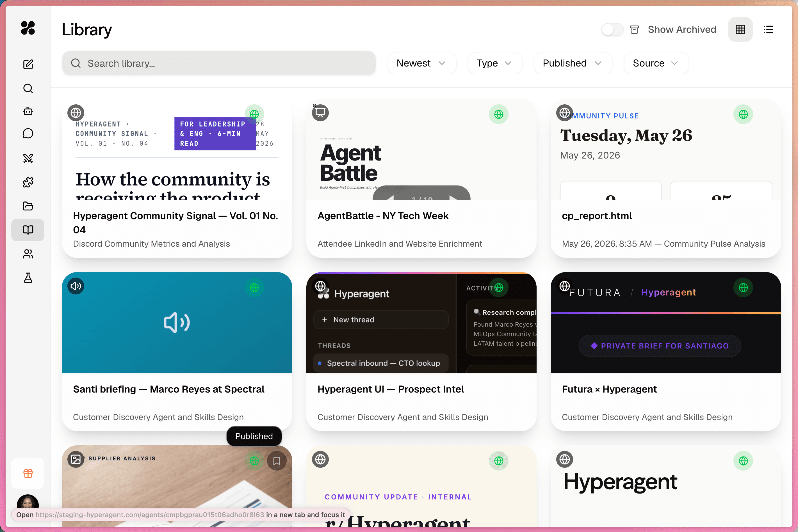Click the green published globe on AgentBattle card
798x532 pixels.
(x=499, y=114)
